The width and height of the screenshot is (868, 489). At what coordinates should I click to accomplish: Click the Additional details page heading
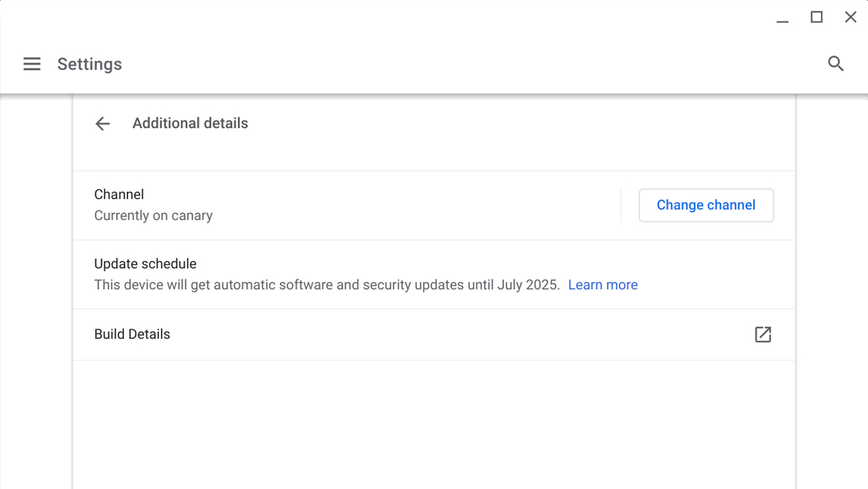pos(190,124)
